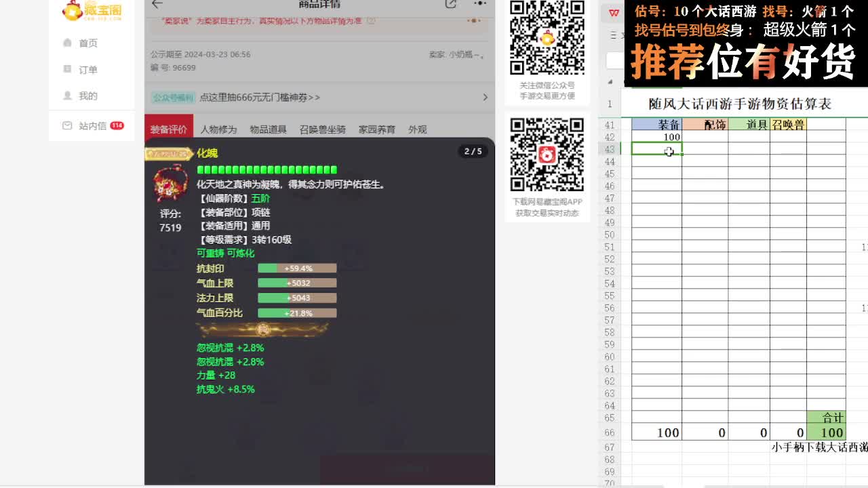868x488 pixels.
Task: Open the 站内信 messages icon
Action: click(x=68, y=125)
